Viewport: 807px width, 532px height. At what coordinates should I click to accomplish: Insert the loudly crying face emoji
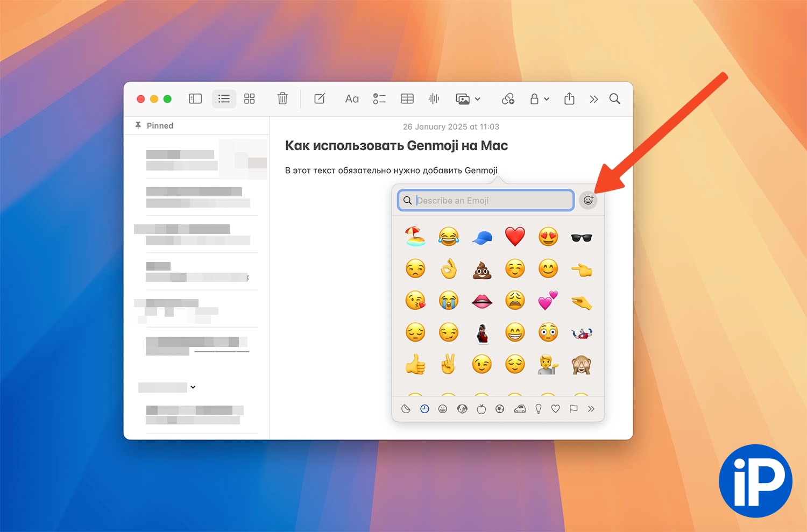[449, 300]
